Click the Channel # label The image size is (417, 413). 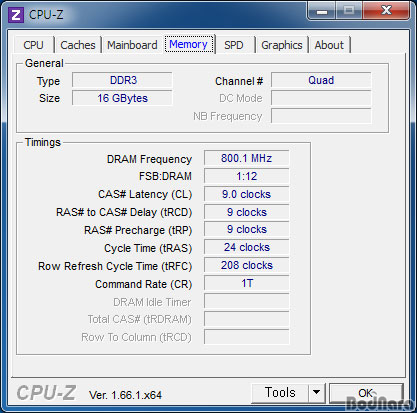[239, 81]
